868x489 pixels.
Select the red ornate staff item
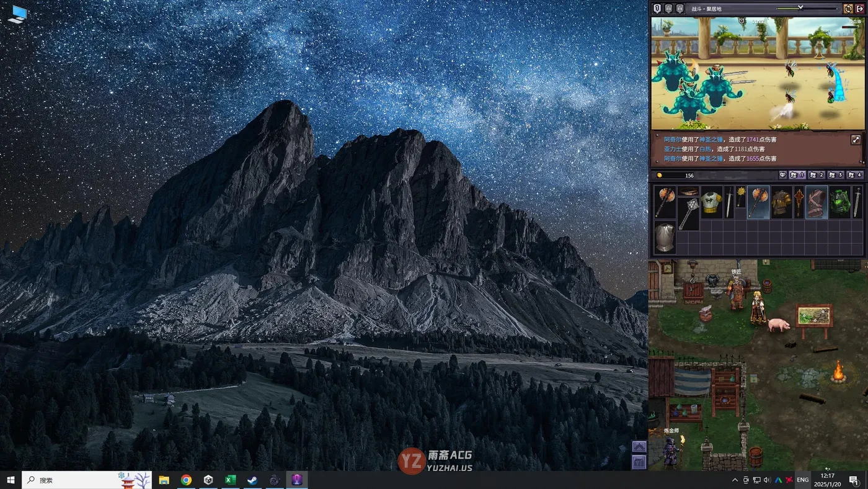click(x=799, y=202)
